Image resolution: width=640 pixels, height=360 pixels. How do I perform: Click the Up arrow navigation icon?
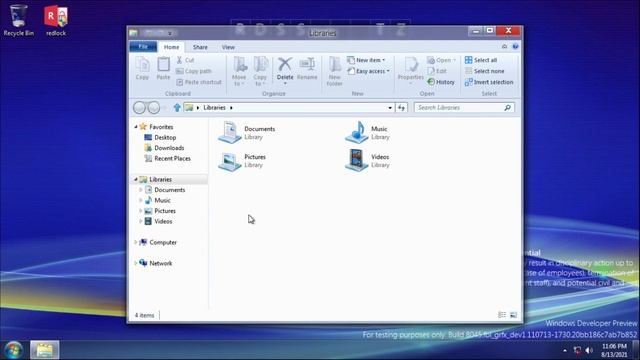pyautogui.click(x=177, y=107)
